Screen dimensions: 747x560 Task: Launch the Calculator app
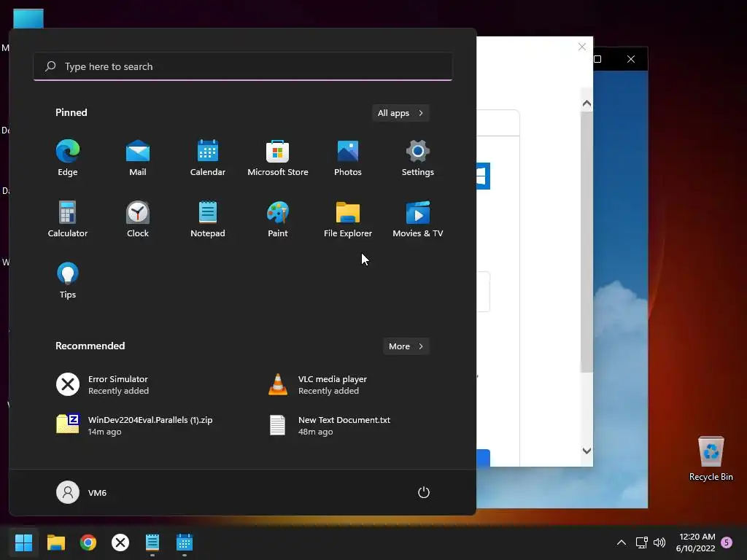[68, 219]
